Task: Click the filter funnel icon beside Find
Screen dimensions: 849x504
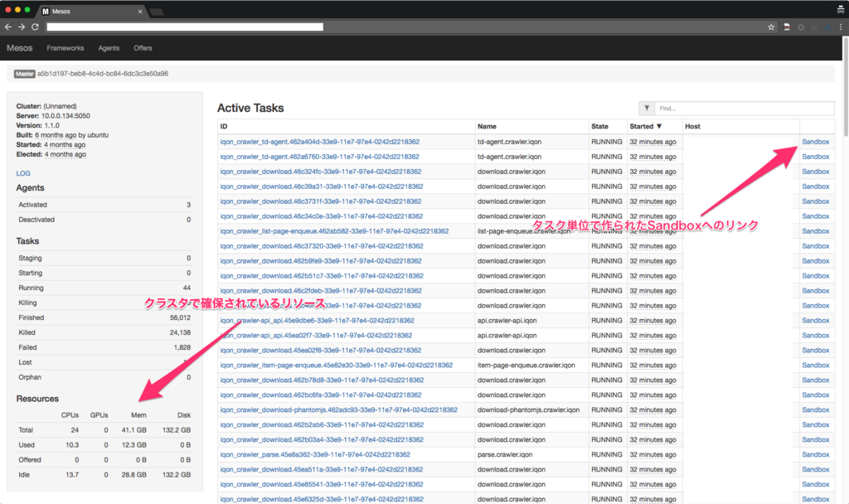Action: pyautogui.click(x=647, y=109)
